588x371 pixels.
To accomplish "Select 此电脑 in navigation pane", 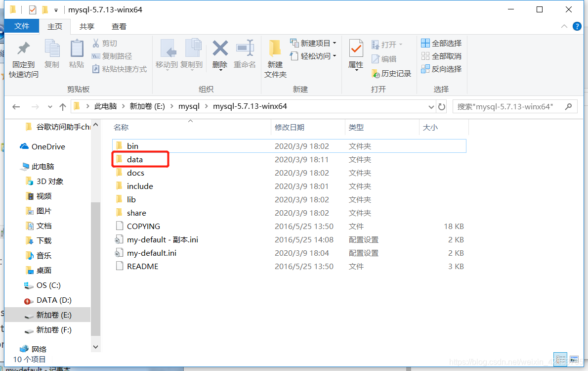I will 38,166.
